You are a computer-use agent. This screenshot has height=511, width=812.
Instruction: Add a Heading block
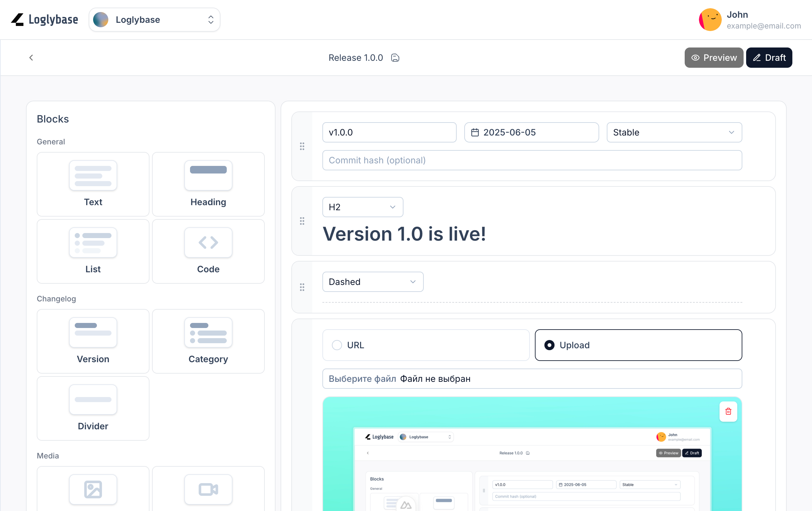[208, 184]
